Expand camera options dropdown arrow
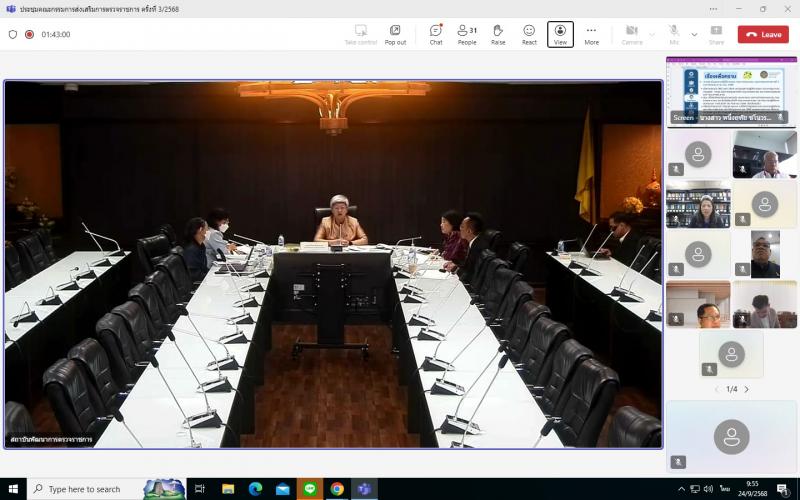The image size is (800, 500). [652, 35]
